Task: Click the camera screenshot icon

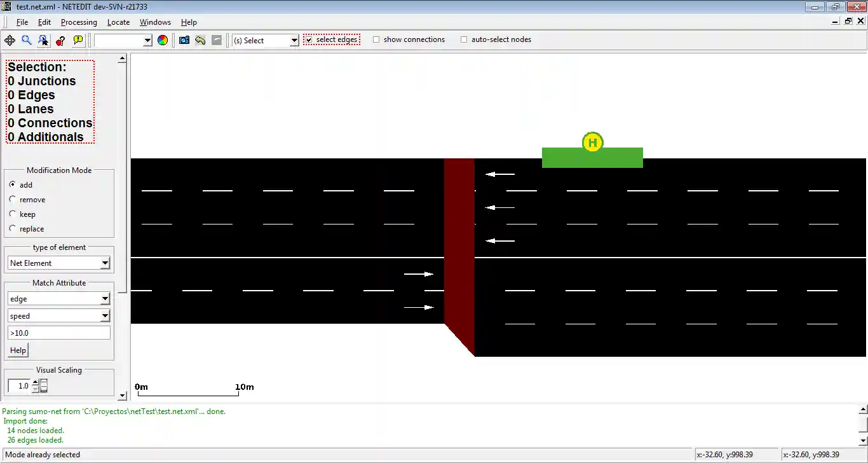Action: point(184,40)
